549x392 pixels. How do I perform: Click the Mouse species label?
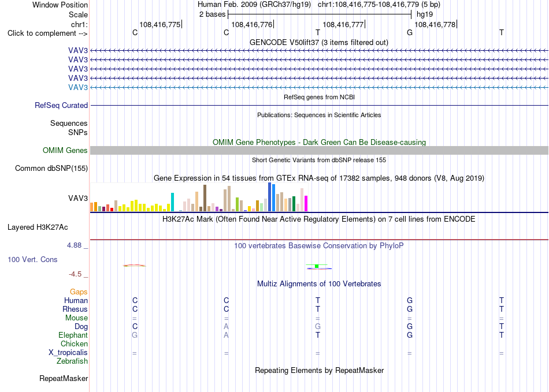pos(76,318)
